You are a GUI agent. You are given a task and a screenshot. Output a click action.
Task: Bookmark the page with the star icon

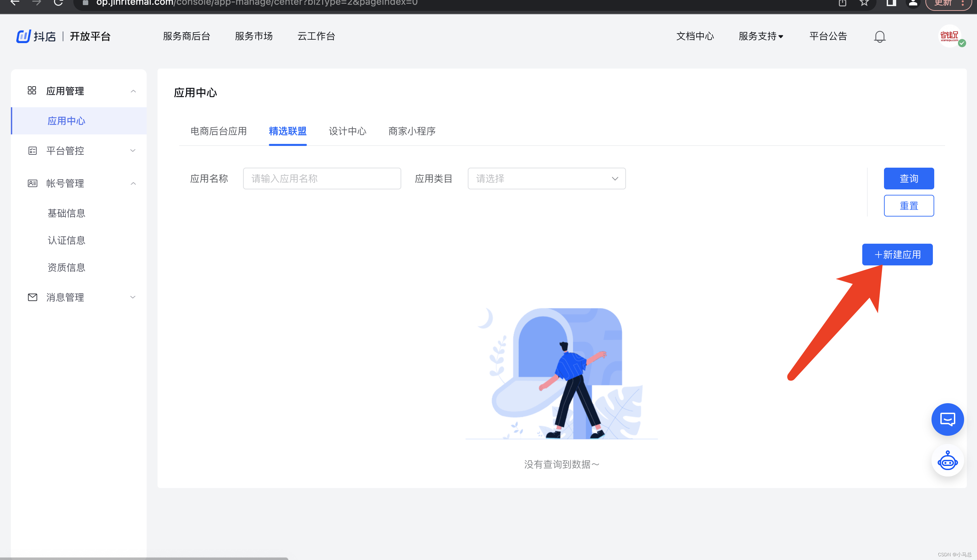point(864,3)
